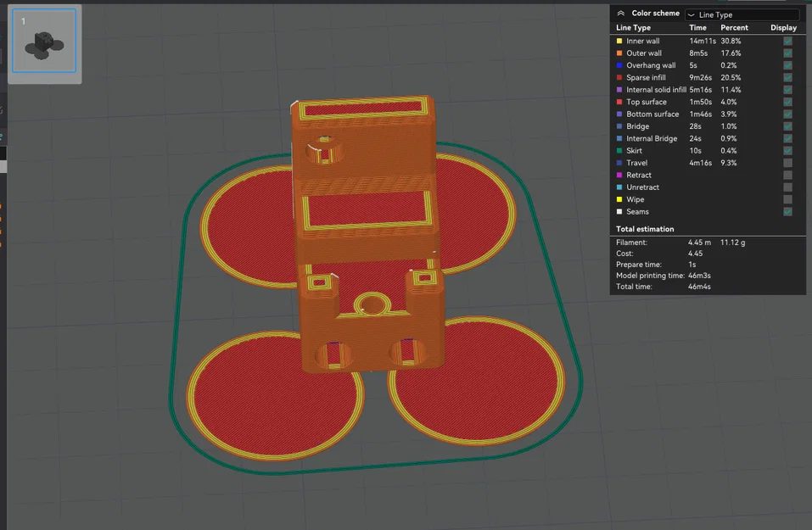Click the Total time 46m4s value
The image size is (812, 530).
click(x=699, y=287)
